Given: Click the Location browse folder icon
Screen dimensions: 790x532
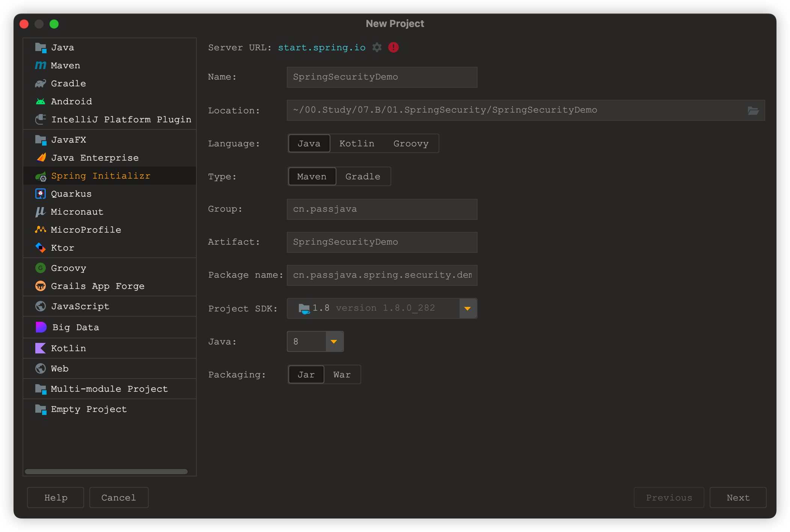Looking at the screenshot, I should click(753, 110).
